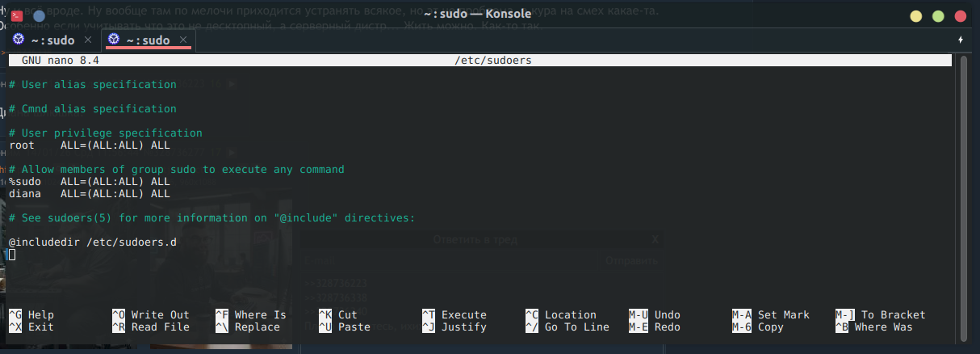
Task: Click the lightning bolt icon in tab bar
Action: [x=961, y=40]
